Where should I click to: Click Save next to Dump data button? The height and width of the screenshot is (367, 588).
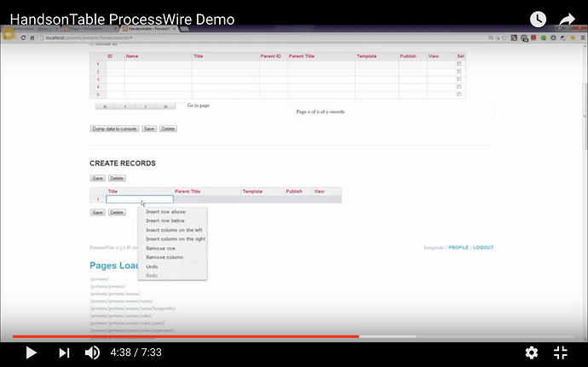pos(149,129)
